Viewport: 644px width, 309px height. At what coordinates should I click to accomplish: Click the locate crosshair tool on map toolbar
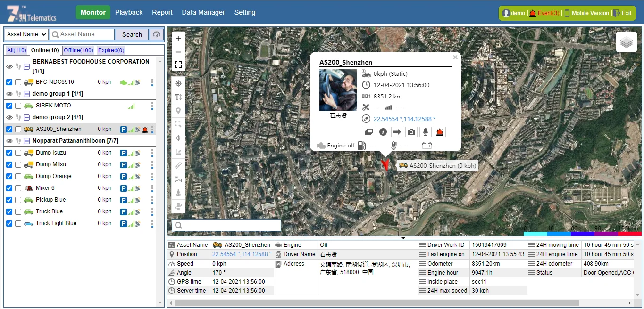178,83
